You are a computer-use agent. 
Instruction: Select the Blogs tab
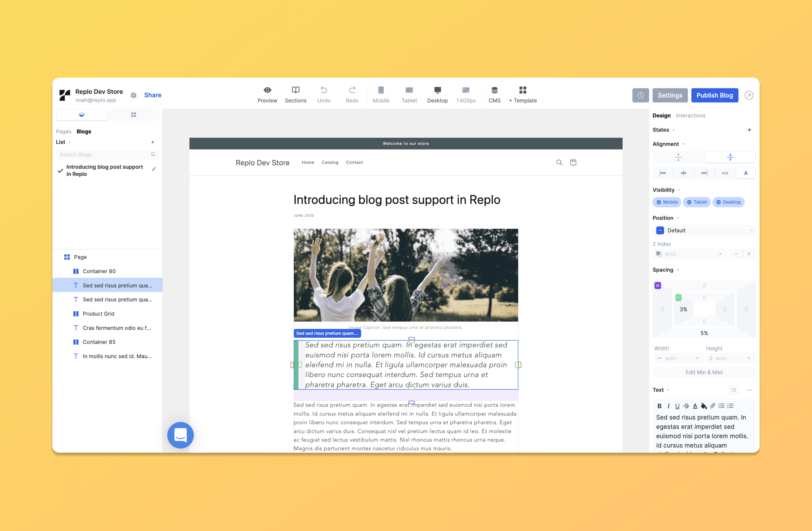pos(84,131)
